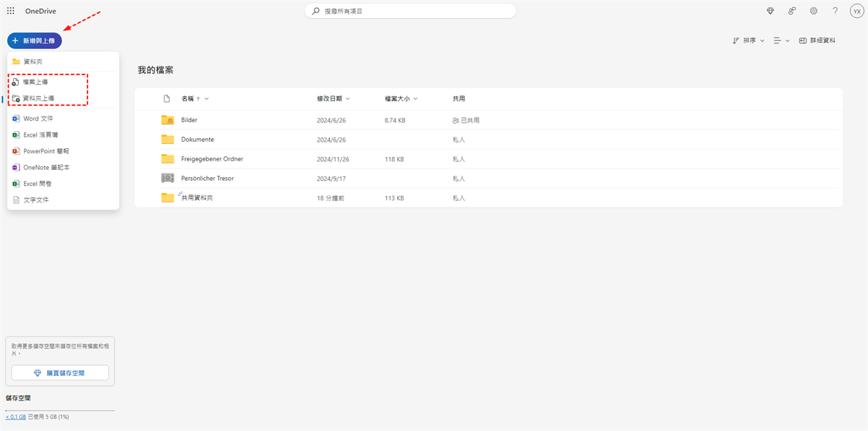Open the 檔案大小 column dropdown
868x431 pixels.
[x=401, y=98]
